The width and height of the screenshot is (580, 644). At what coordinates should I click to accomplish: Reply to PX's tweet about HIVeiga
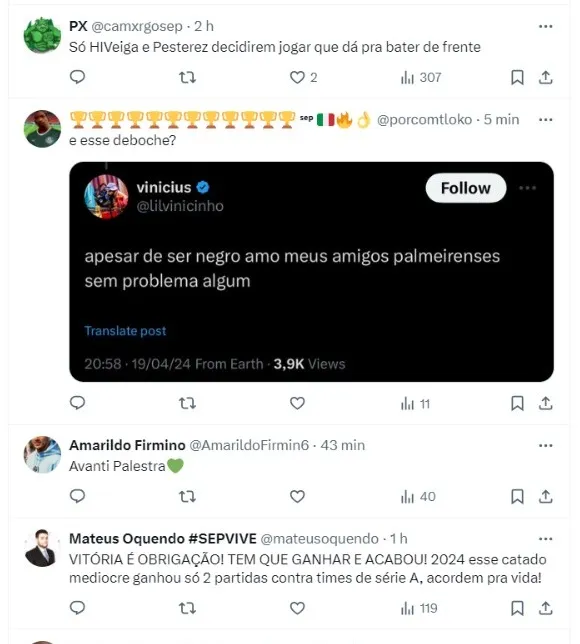point(77,77)
